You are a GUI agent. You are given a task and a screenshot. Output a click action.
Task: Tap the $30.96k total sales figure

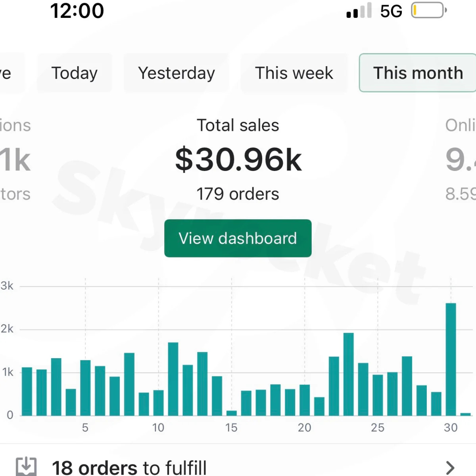238,160
